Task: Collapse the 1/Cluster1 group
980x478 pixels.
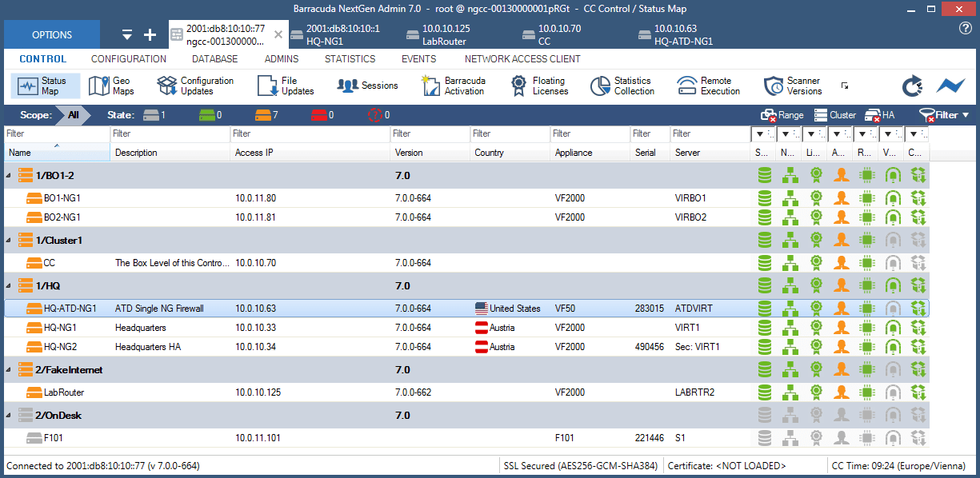Action: (x=9, y=240)
